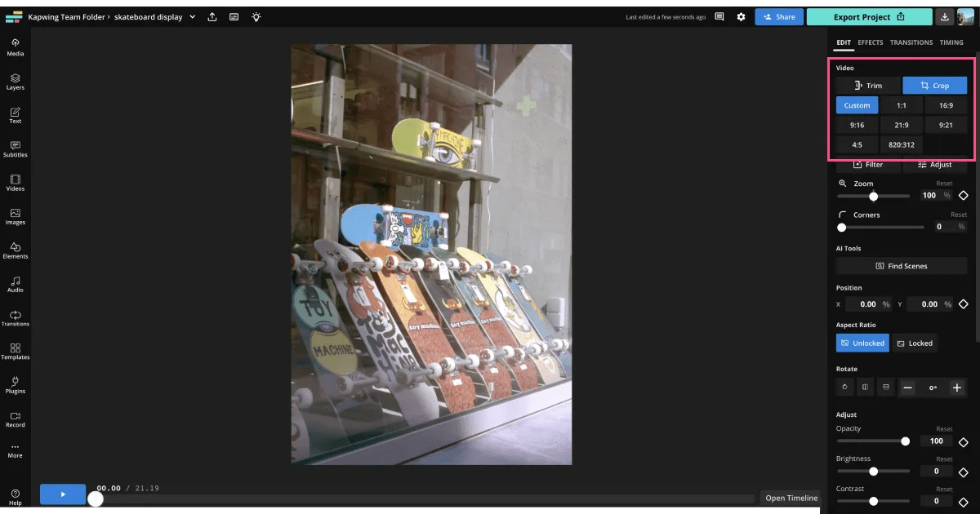Select the 9:16 crop ratio
Screen dimensions: 980x514
point(857,124)
